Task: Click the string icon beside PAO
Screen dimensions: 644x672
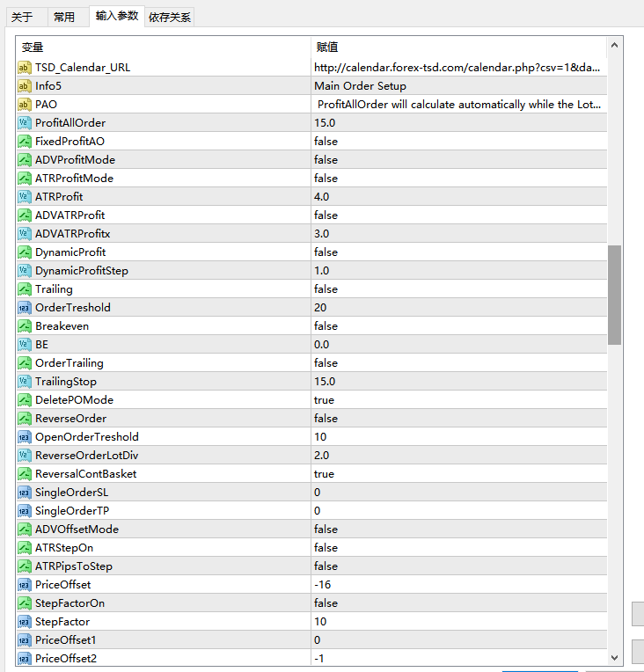Action: point(25,104)
